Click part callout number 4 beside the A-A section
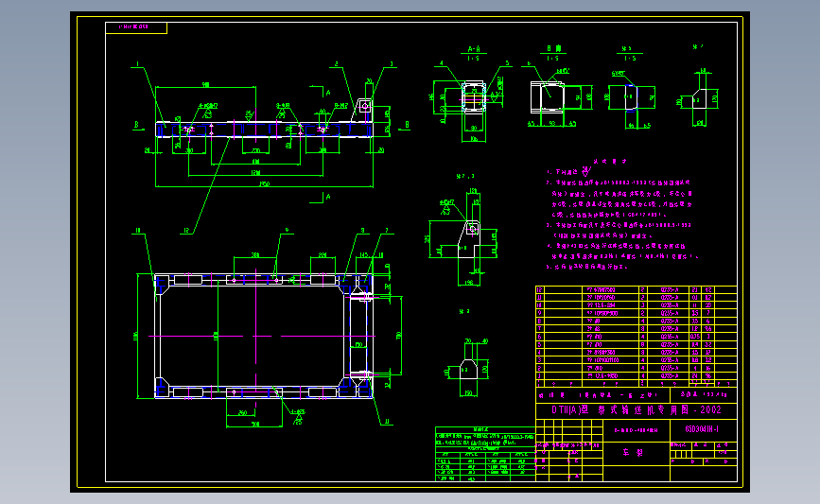 (442, 63)
